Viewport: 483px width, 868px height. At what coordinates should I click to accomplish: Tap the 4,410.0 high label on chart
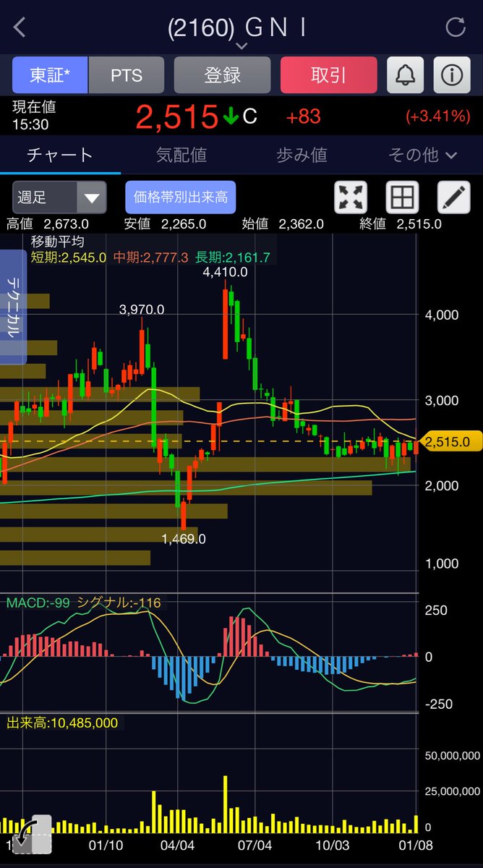[x=226, y=272]
